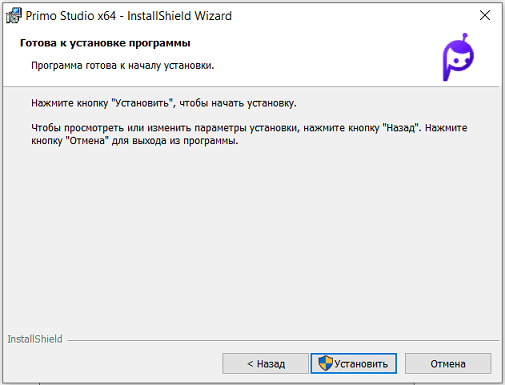505x385 pixels.
Task: Click the paragraph starting with Чтобы просмотреть
Action: [249, 134]
